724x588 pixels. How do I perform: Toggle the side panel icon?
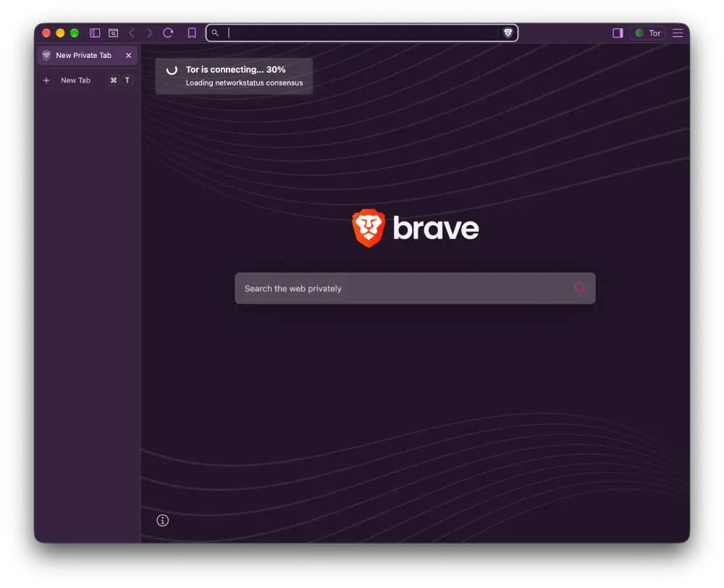[618, 33]
